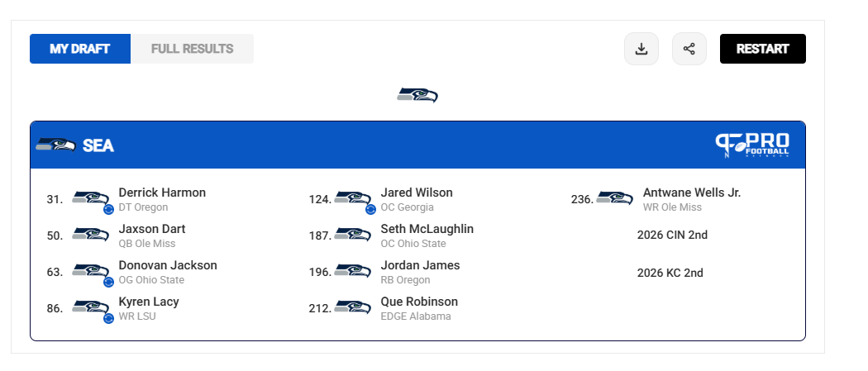
Task: Select Kyren Lacy's player name
Action: click(149, 302)
